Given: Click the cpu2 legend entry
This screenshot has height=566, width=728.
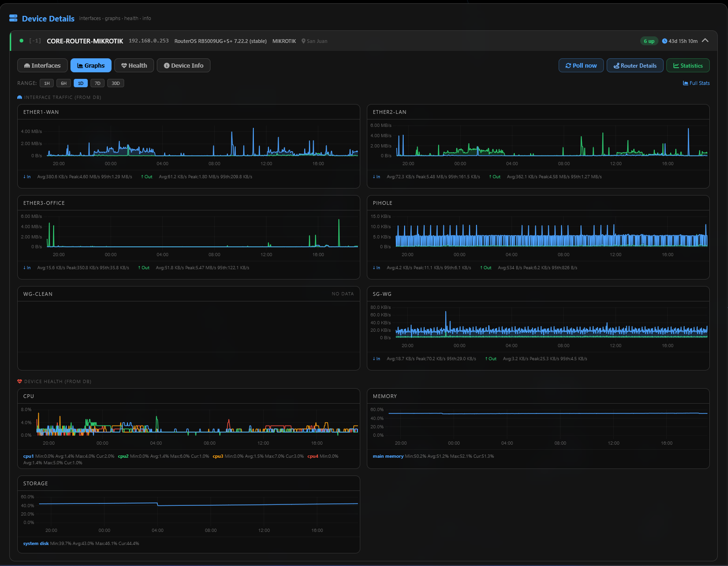Looking at the screenshot, I should pos(123,456).
